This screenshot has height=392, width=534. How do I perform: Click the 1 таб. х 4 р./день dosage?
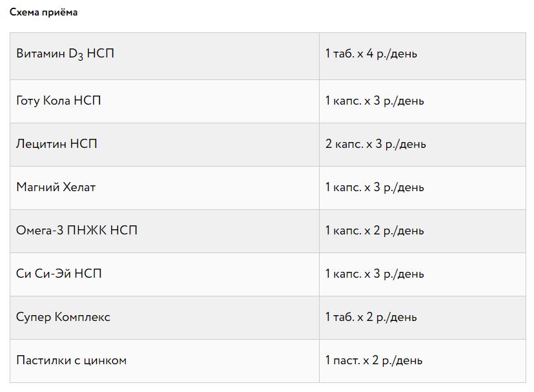coord(371,54)
